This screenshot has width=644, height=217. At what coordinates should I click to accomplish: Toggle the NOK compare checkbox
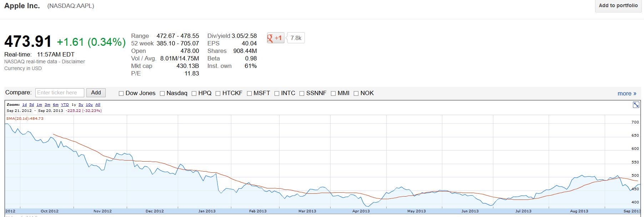(356, 93)
